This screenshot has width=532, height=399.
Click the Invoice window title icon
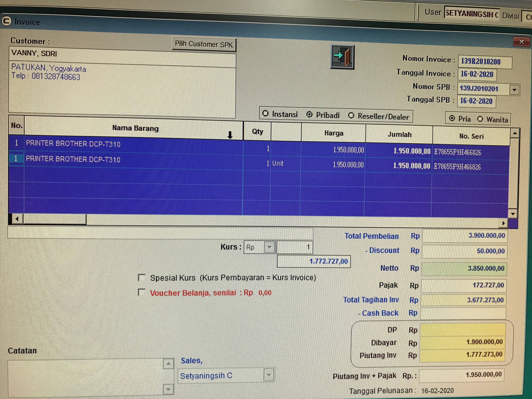point(6,21)
